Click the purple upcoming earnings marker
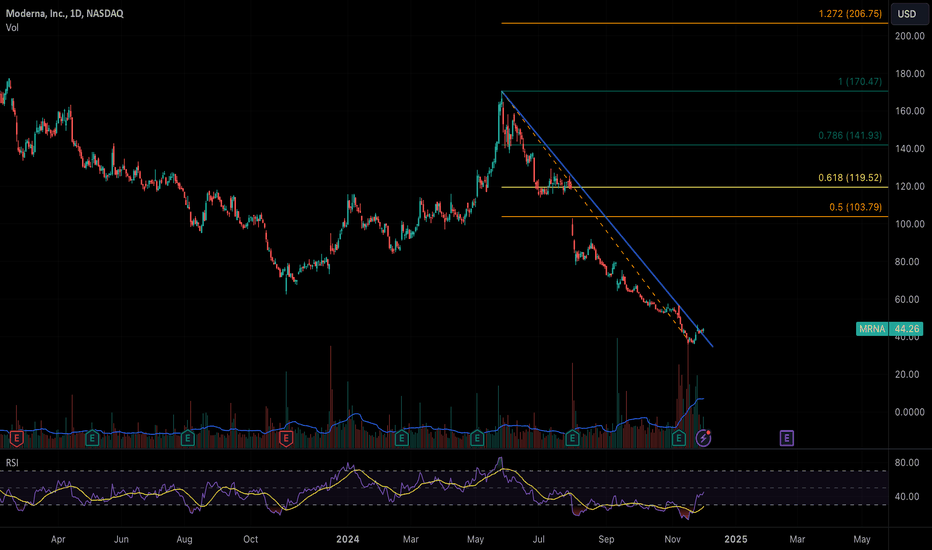This screenshot has height=550, width=932. 786,438
